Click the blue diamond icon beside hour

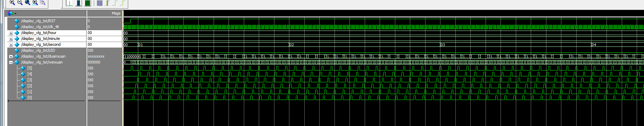coord(17,33)
